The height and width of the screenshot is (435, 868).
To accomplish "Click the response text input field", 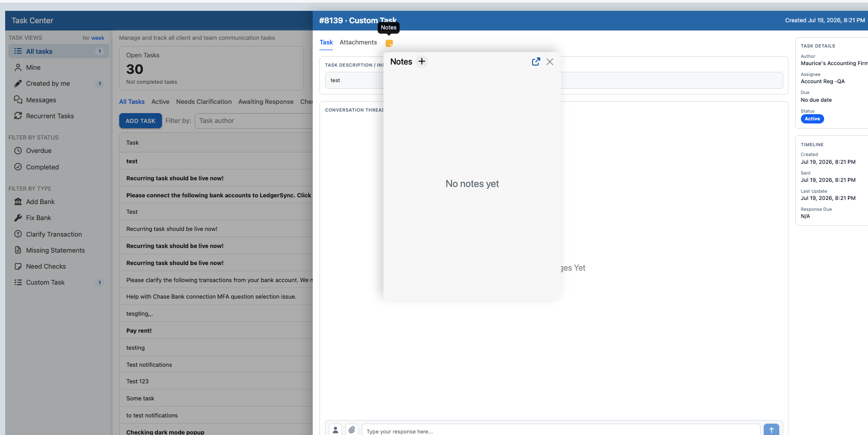I will point(561,431).
